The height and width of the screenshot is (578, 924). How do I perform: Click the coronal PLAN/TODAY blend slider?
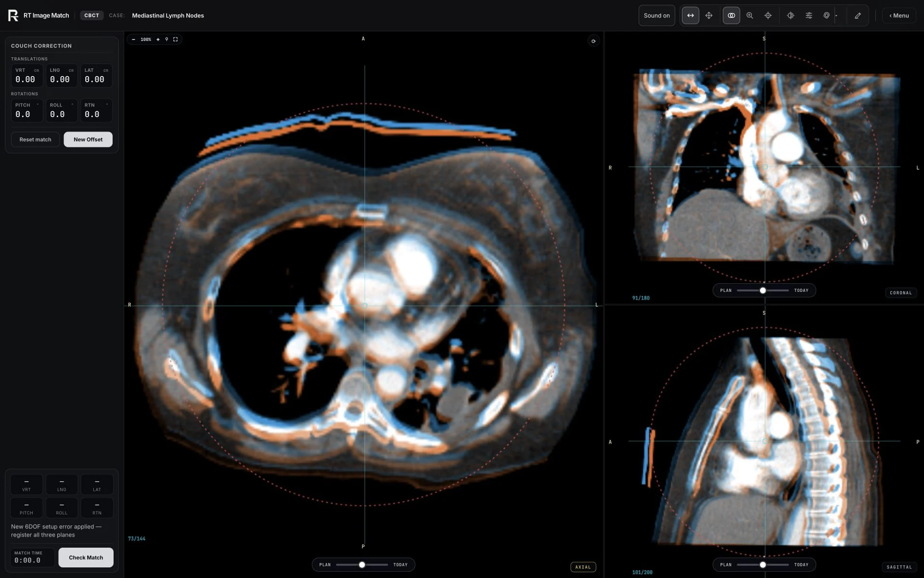[763, 290]
